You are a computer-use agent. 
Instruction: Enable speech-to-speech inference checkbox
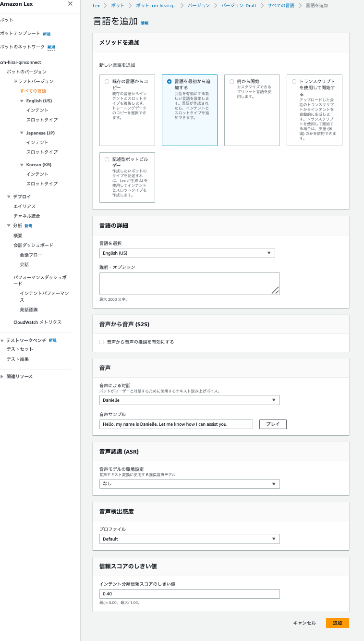[x=101, y=342]
